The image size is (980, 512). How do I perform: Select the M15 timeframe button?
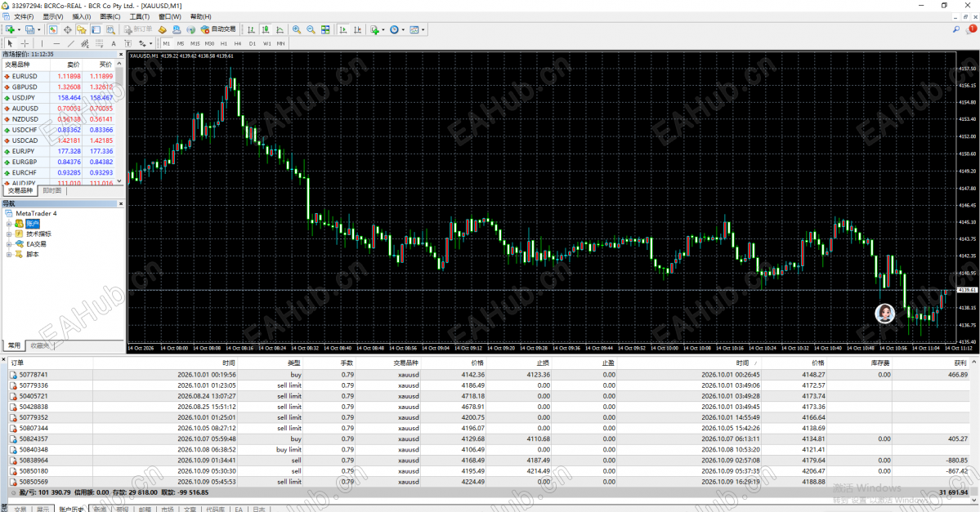195,43
